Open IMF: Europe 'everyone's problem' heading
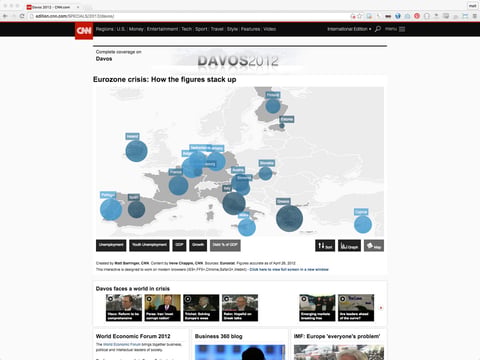 click(x=337, y=336)
